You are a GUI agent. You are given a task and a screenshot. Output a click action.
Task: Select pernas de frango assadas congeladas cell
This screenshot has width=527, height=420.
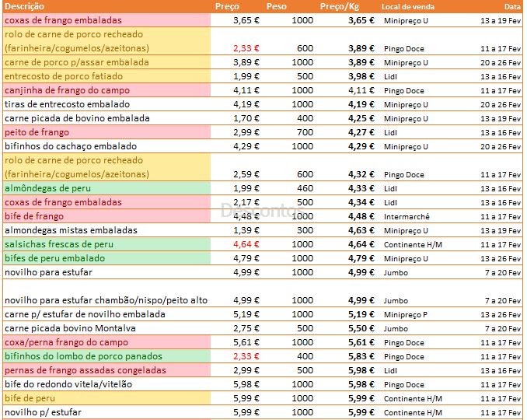107,370
